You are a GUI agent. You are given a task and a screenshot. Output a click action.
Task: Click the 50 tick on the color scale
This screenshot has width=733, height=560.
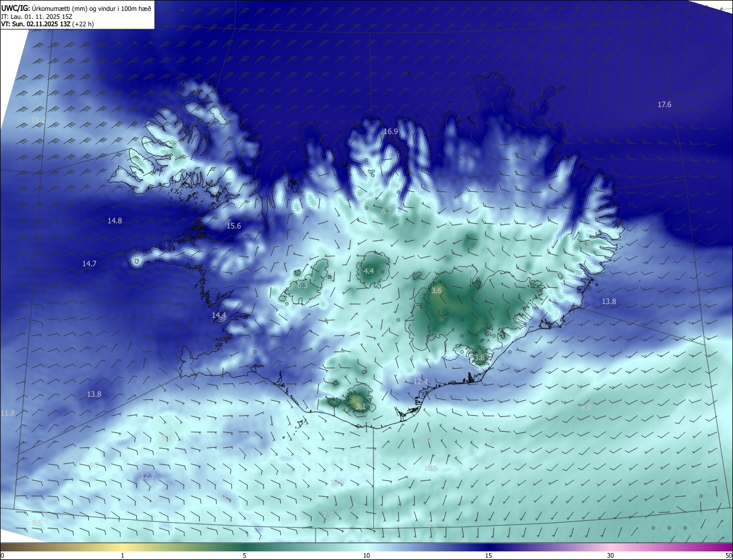[x=728, y=556]
